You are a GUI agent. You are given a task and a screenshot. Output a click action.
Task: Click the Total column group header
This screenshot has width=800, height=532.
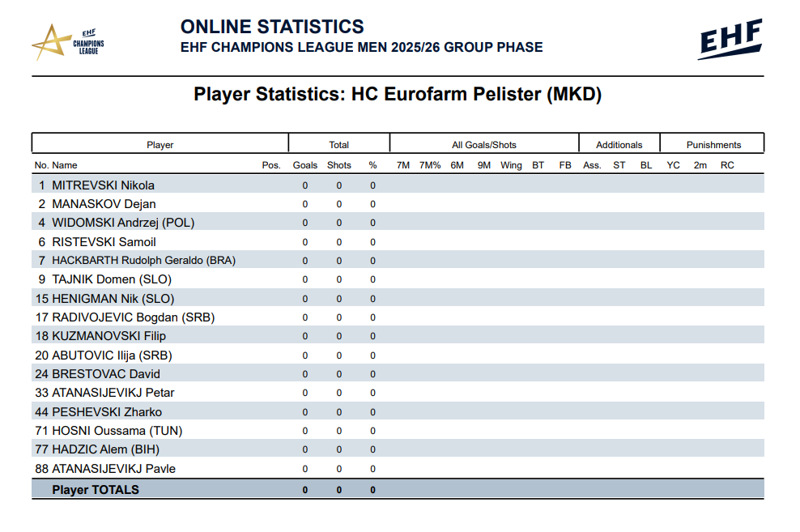338,145
